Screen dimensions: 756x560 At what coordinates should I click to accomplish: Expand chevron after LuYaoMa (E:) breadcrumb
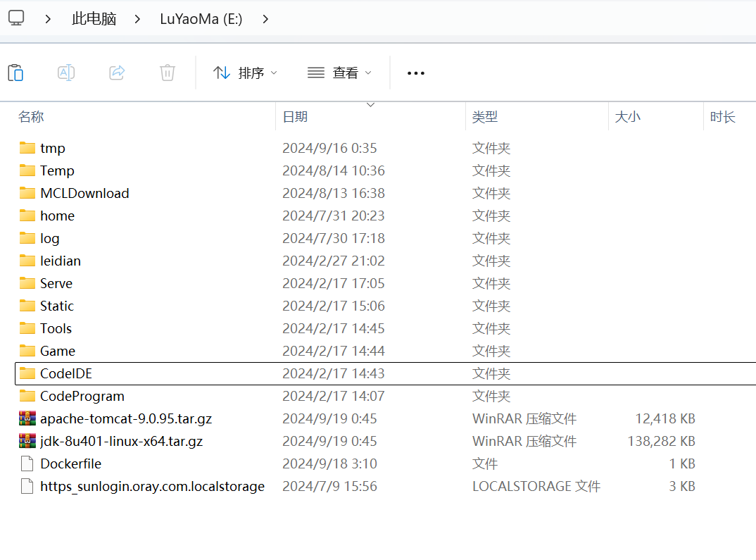265,19
